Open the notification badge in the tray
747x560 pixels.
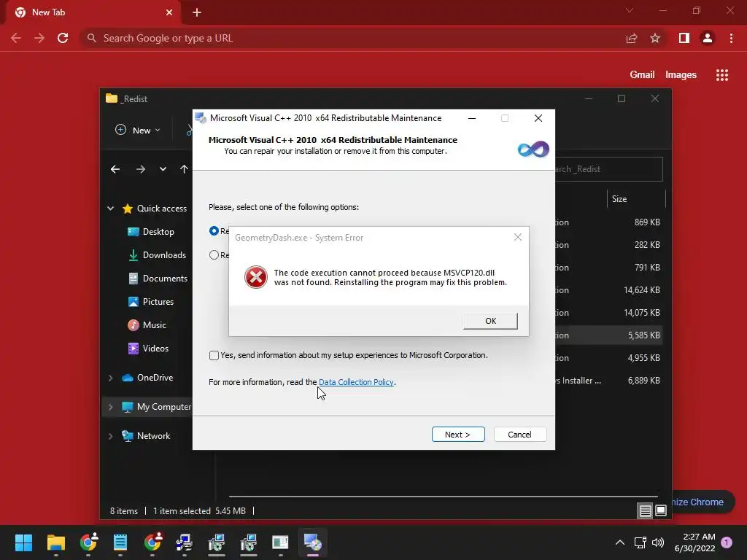(727, 542)
